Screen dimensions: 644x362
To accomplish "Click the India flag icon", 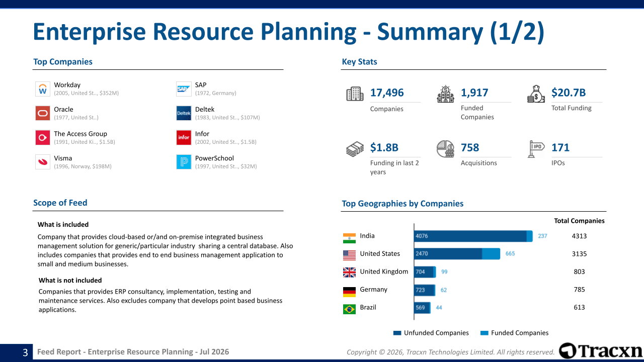I will (x=349, y=238).
